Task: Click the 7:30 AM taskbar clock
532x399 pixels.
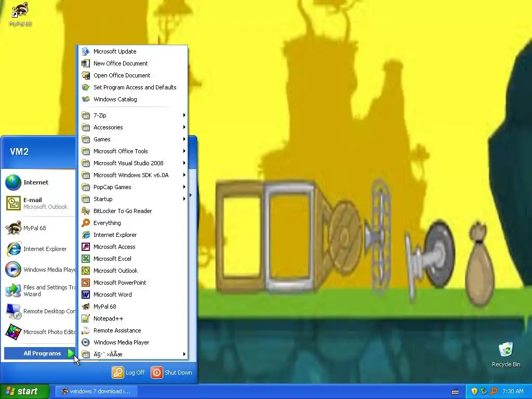Action: (x=513, y=391)
